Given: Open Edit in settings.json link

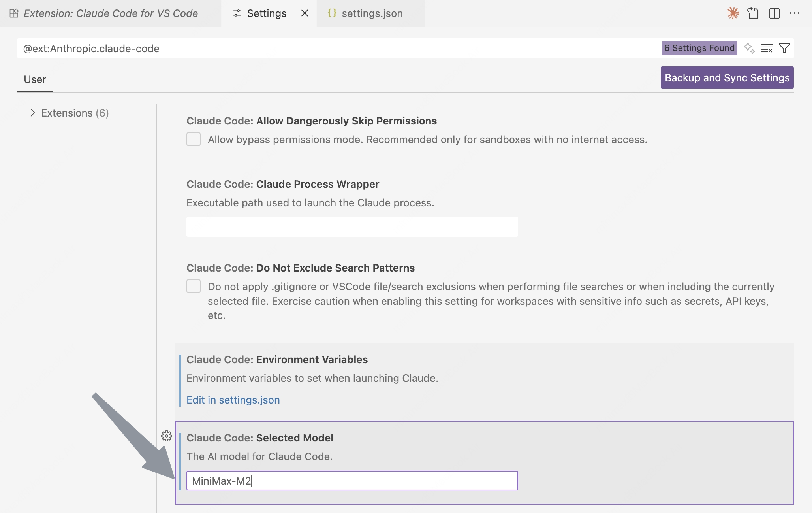Looking at the screenshot, I should click(233, 400).
